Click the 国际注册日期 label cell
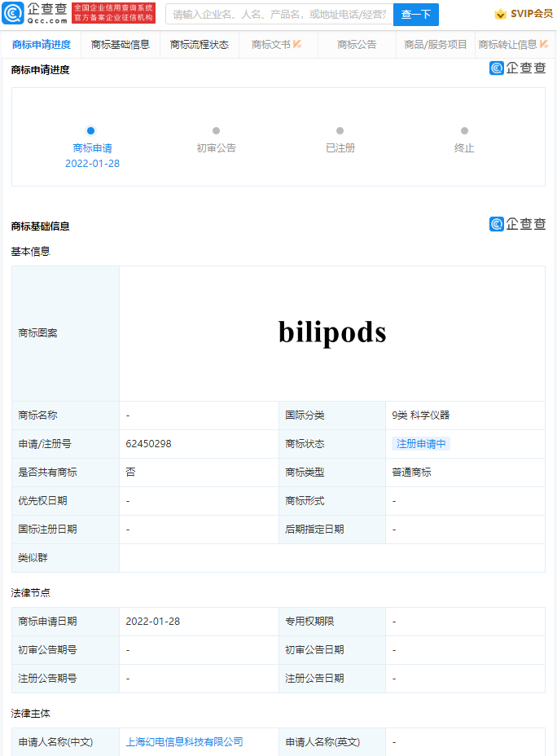The height and width of the screenshot is (756, 557). pyautogui.click(x=65, y=529)
